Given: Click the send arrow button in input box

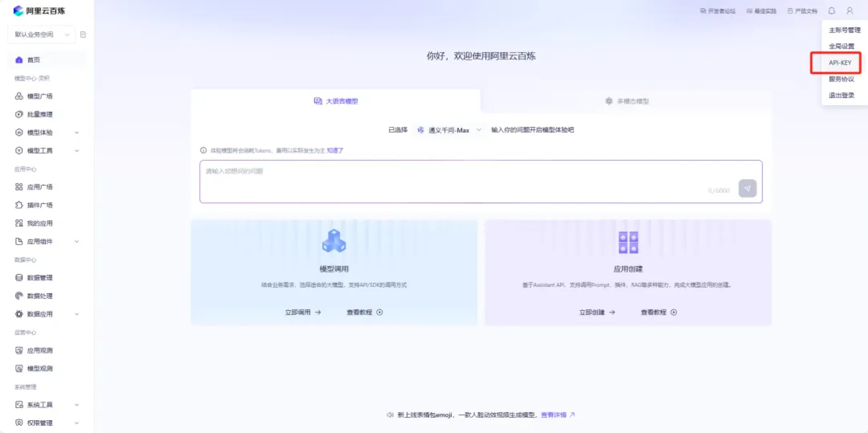Looking at the screenshot, I should tap(747, 188).
